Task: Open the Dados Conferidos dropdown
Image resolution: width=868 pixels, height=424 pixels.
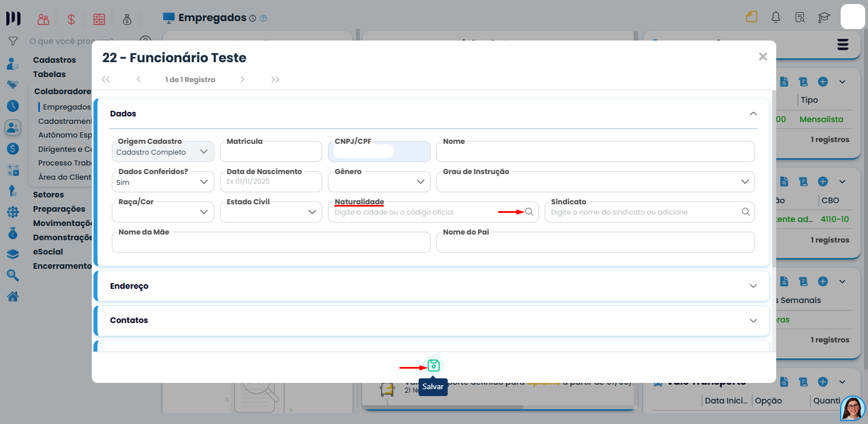Action: pos(163,182)
